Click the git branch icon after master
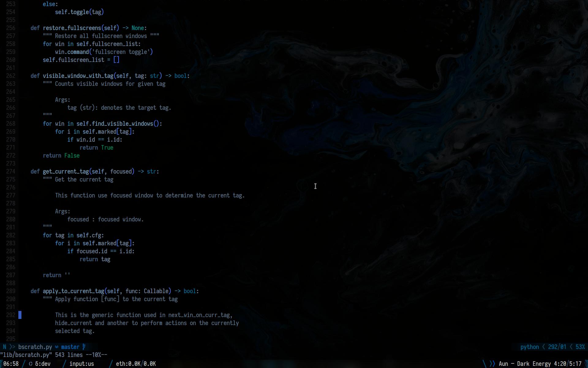The image size is (588, 368). (84, 347)
